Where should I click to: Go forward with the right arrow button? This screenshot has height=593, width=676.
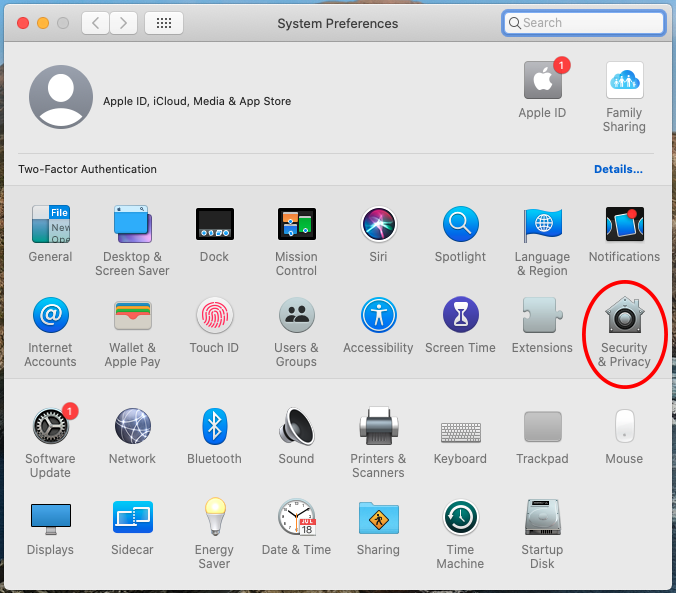(x=123, y=23)
